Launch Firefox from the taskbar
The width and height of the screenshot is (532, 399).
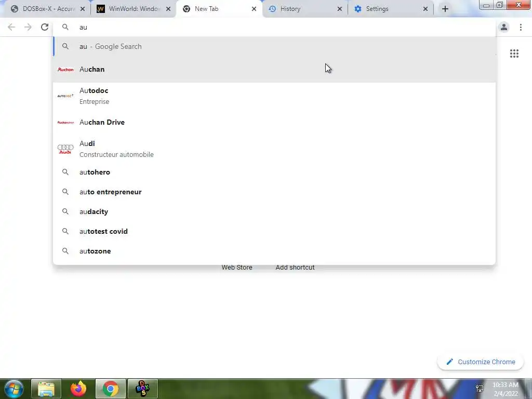tap(78, 389)
